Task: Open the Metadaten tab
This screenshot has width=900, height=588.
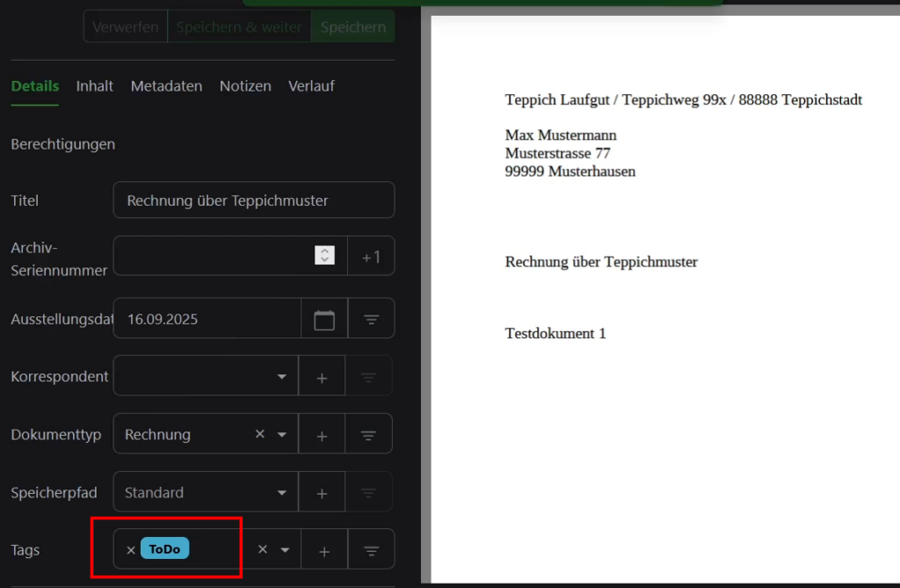Action: click(166, 86)
